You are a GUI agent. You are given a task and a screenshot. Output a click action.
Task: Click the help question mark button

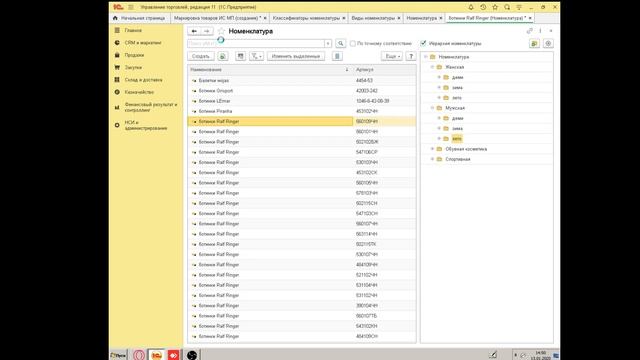411,56
